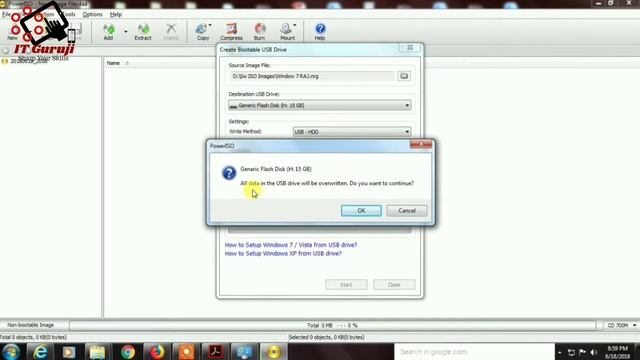Cancel the PowerISO overwrite prompt
Screen dimensions: 640x360
[407, 211]
